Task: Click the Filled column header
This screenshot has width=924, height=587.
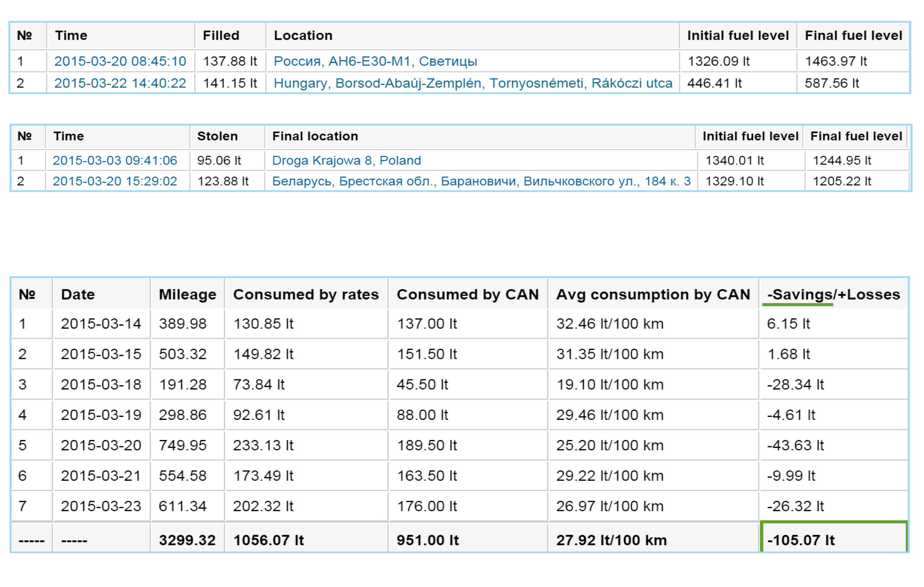Action: pos(221,36)
